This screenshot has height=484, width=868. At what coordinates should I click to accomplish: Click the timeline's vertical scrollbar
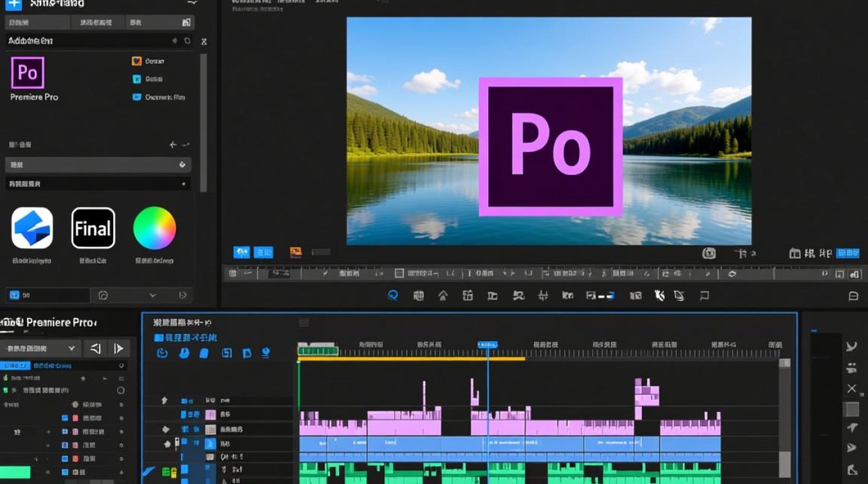coord(785,419)
